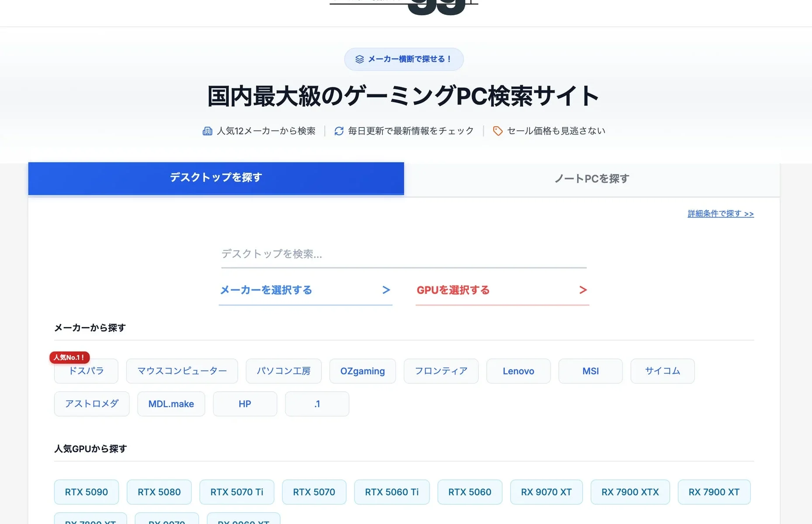Viewport: 812px width, 524px height.
Task: Click the building icon beside 人気12メーカー
Action: (x=207, y=131)
